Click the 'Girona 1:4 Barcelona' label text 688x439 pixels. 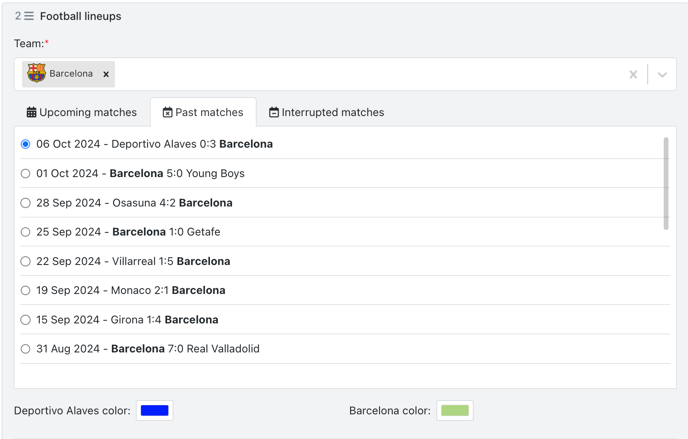point(164,319)
